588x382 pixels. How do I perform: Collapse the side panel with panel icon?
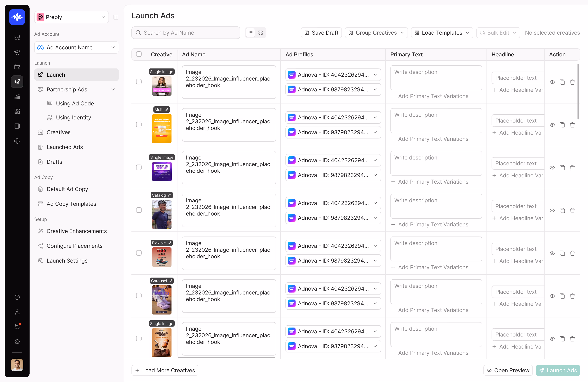116,17
